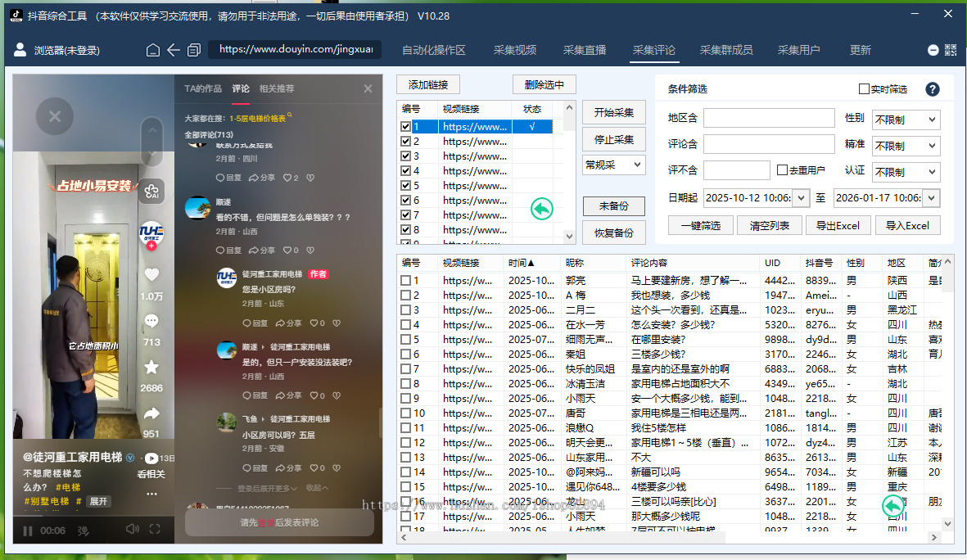
Task: Expand replies via 登录后展开更多
Action: tap(266, 488)
